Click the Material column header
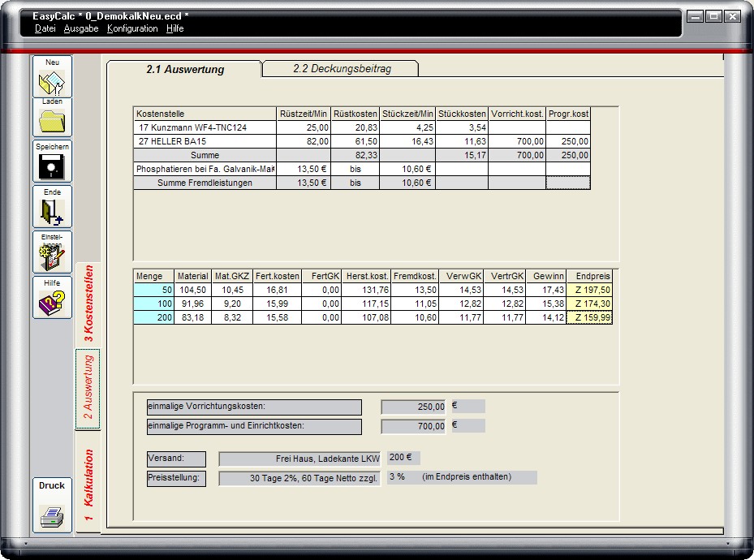The width and height of the screenshot is (754, 560). click(193, 277)
